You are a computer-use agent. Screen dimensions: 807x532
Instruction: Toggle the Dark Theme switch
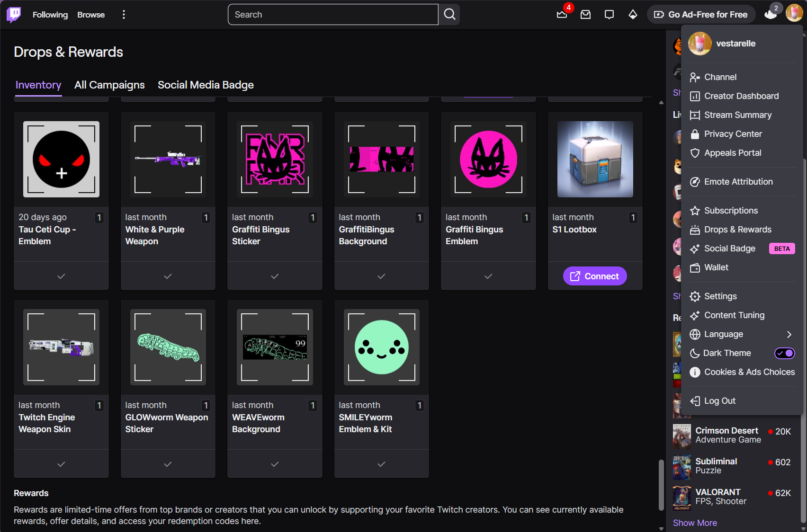coord(784,353)
